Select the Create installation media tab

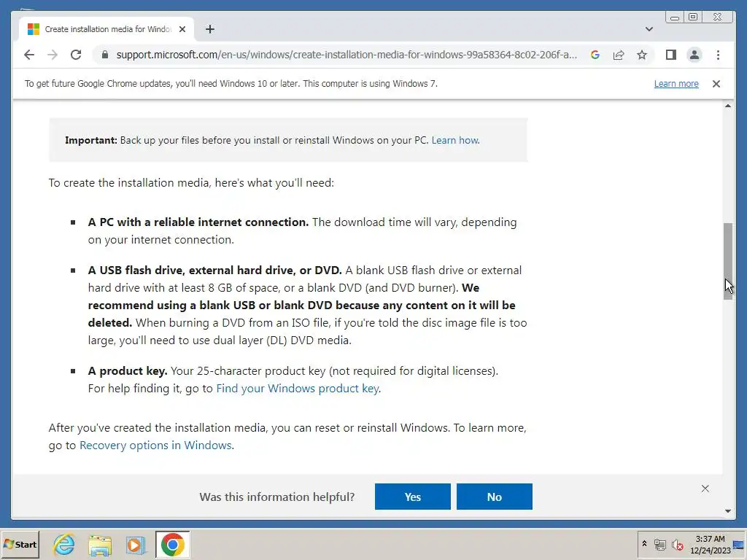tap(107, 29)
